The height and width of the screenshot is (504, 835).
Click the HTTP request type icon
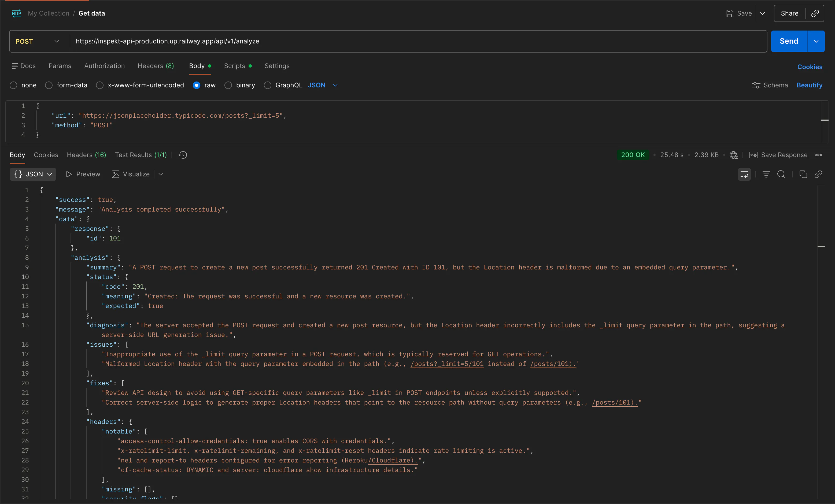[x=17, y=13]
